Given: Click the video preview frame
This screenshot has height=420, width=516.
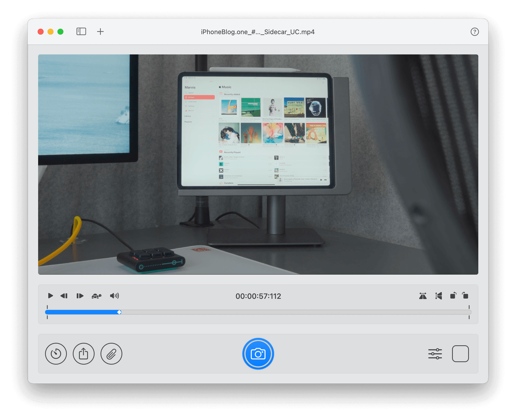Looking at the screenshot, I should point(258,164).
